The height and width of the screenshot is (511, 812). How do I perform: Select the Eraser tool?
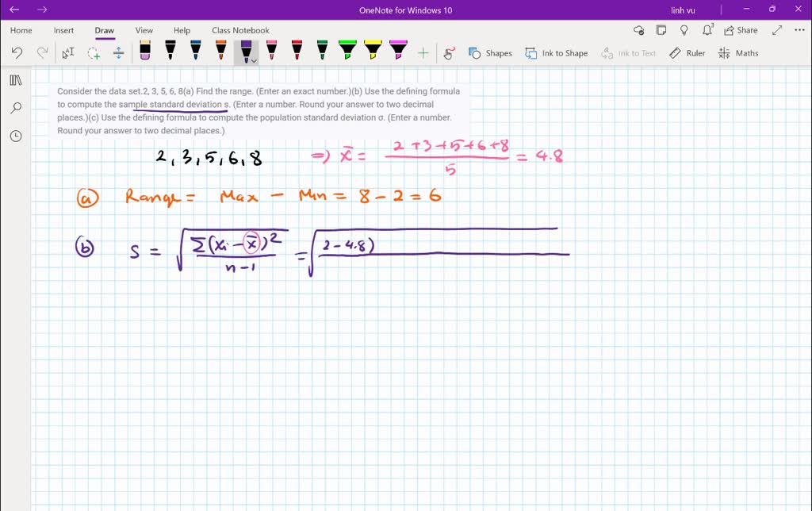145,52
